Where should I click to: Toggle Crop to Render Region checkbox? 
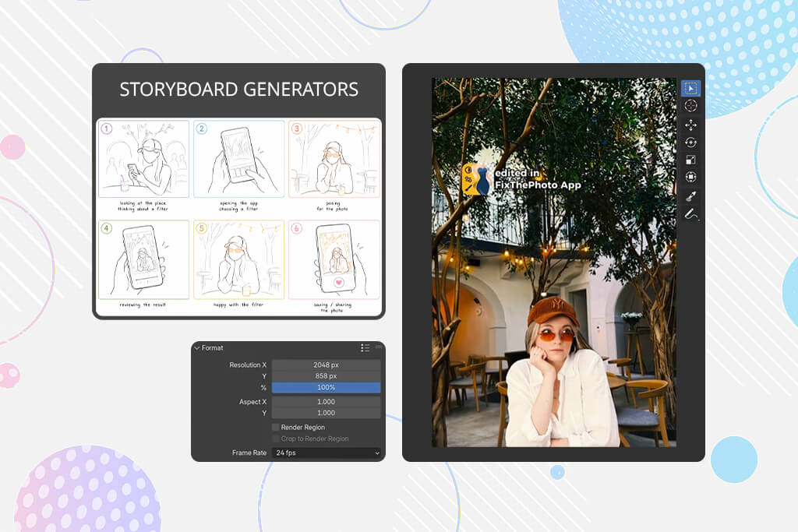coord(275,439)
